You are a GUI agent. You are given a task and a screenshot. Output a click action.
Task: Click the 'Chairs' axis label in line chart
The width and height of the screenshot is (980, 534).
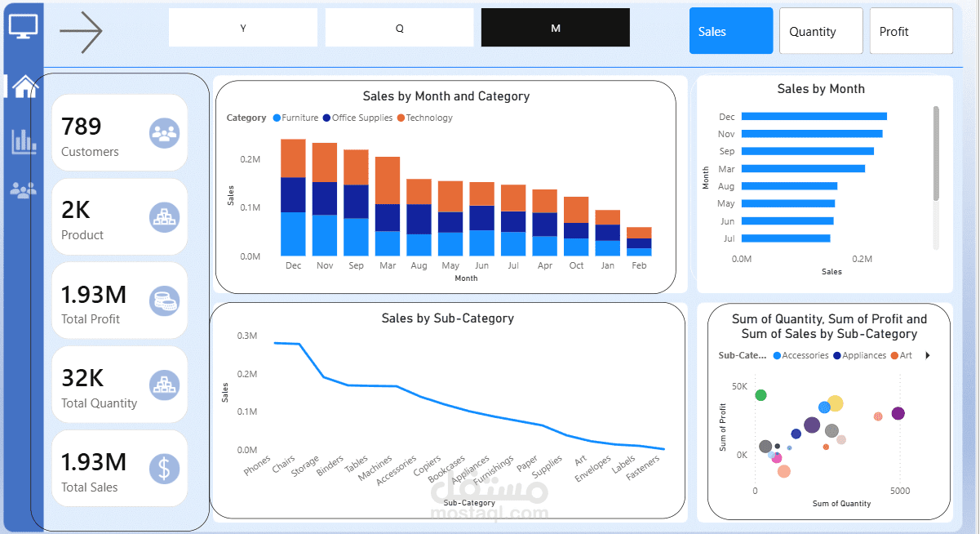(x=284, y=465)
